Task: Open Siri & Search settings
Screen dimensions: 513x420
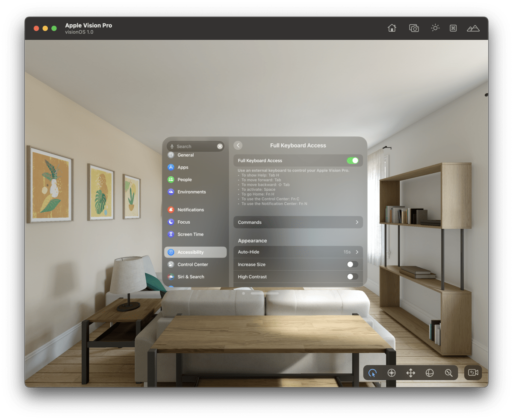Action: tap(195, 277)
